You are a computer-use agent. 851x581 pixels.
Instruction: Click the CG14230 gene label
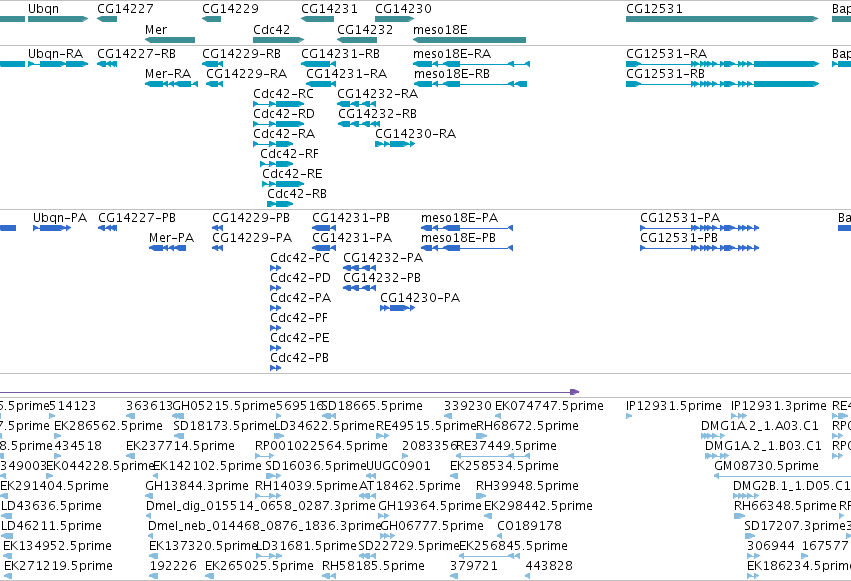(x=403, y=9)
